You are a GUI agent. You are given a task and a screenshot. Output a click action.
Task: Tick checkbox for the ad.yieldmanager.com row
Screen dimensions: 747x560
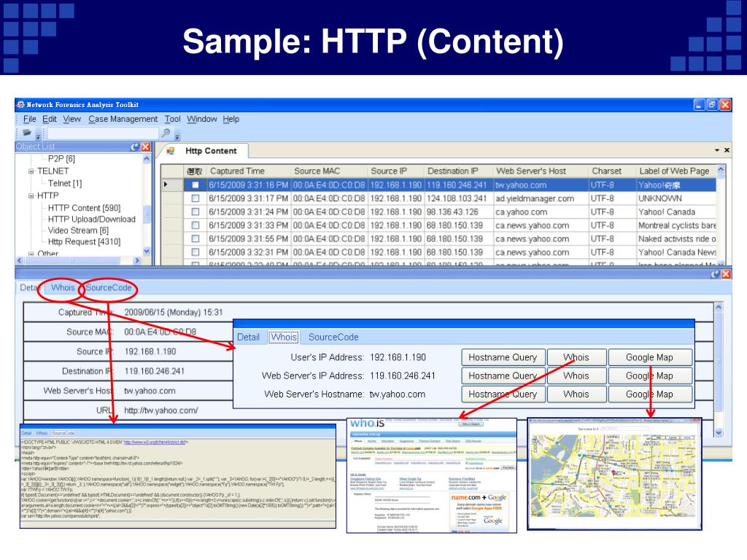pos(196,198)
